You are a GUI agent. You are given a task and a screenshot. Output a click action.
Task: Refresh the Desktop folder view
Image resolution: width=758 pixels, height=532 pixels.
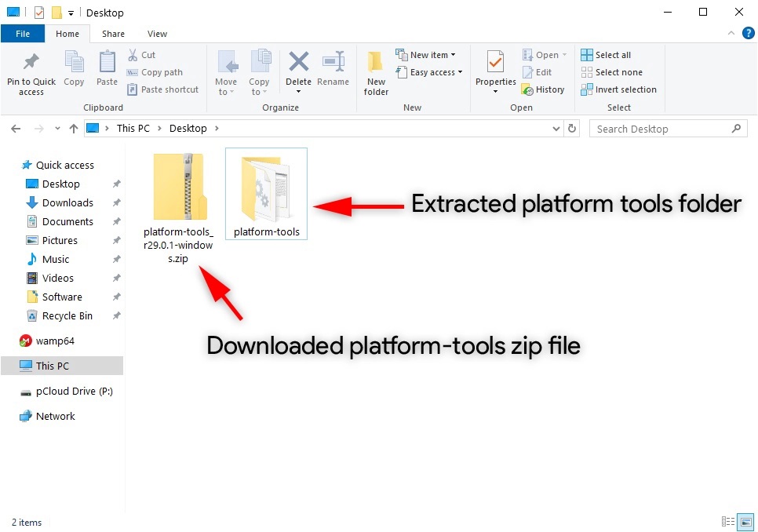pyautogui.click(x=572, y=129)
